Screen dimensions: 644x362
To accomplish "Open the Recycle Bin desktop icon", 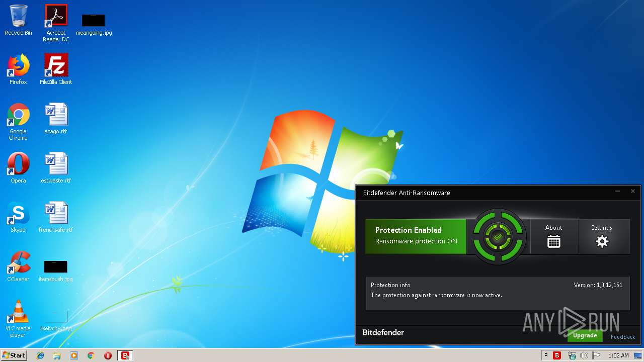I will click(18, 20).
